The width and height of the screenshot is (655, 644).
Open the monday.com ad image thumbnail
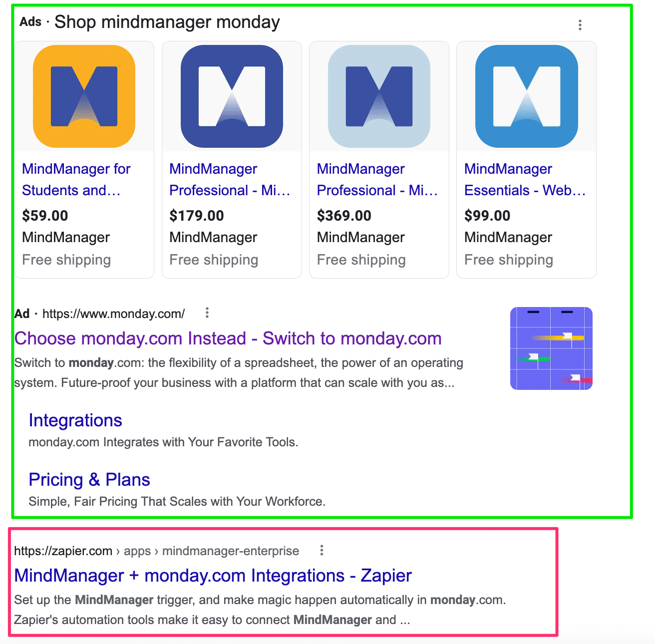[x=551, y=348]
